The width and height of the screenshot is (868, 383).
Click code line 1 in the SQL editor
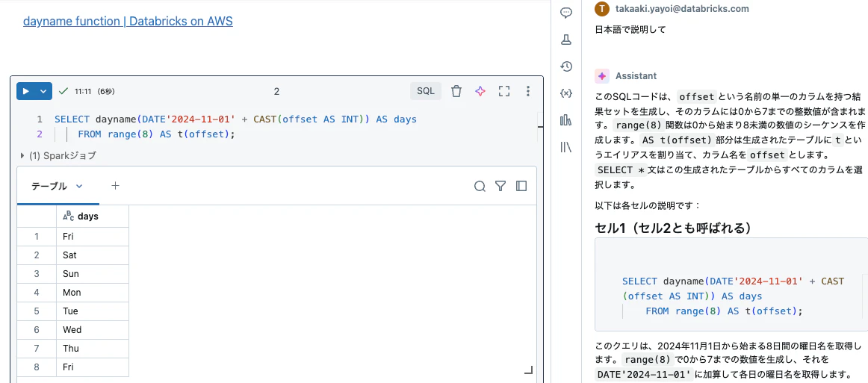(x=235, y=119)
